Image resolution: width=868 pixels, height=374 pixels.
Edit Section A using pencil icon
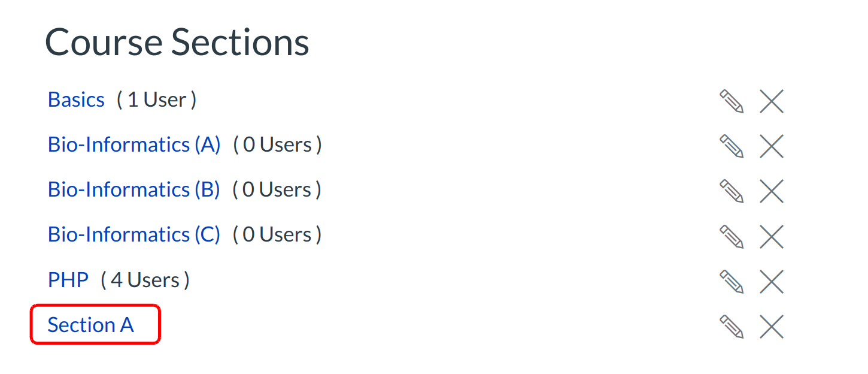click(731, 326)
